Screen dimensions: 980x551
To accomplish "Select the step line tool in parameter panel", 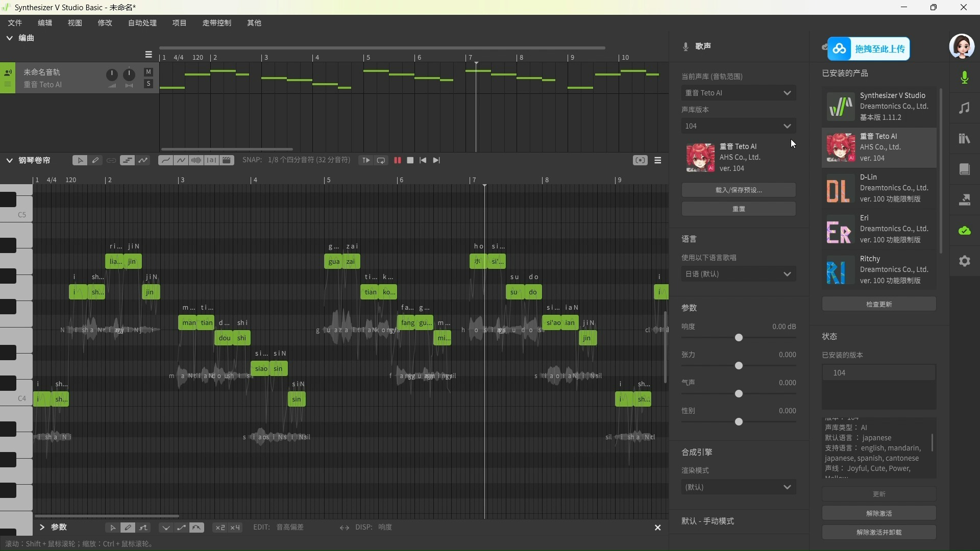I will click(143, 528).
